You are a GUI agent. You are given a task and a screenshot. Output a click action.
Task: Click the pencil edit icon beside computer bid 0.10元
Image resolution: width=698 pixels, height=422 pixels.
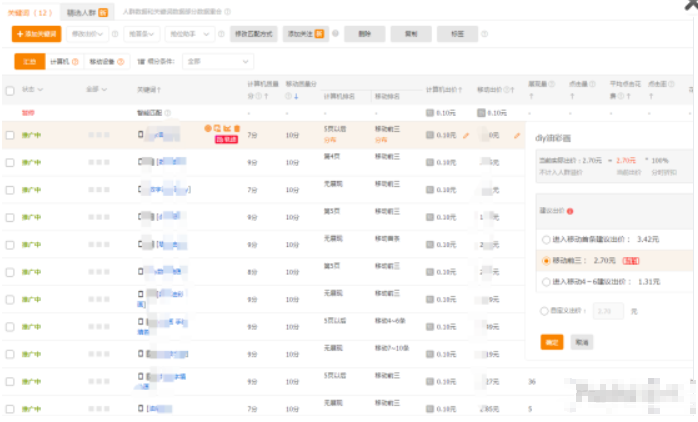pyautogui.click(x=466, y=134)
